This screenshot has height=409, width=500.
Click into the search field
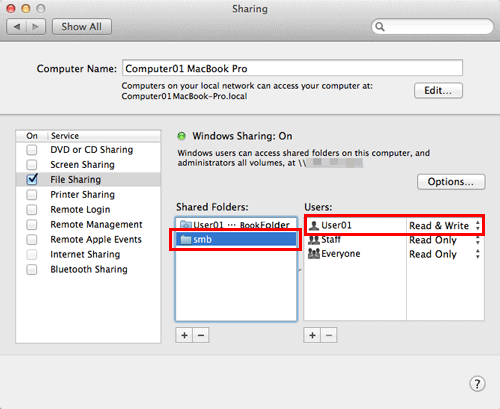(432, 27)
